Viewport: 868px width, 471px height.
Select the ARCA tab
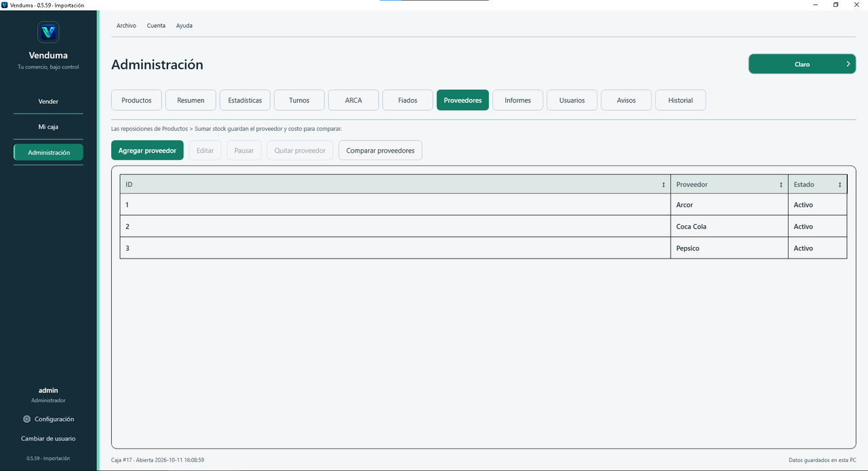(x=353, y=100)
